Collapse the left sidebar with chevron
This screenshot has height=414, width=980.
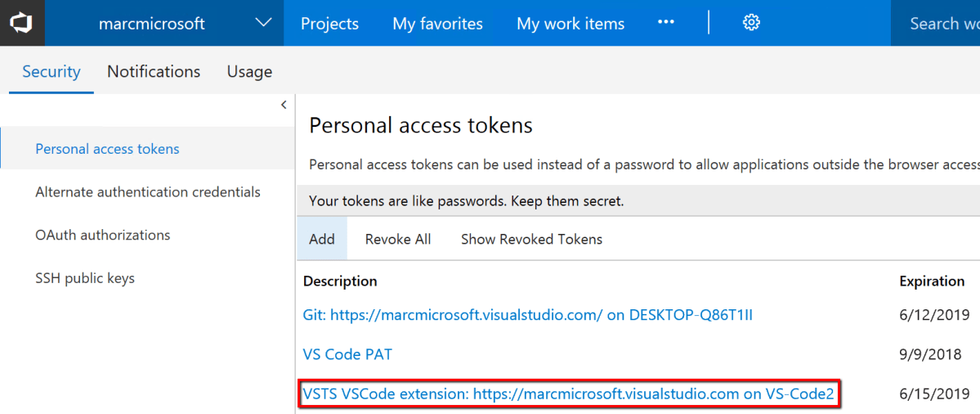284,105
